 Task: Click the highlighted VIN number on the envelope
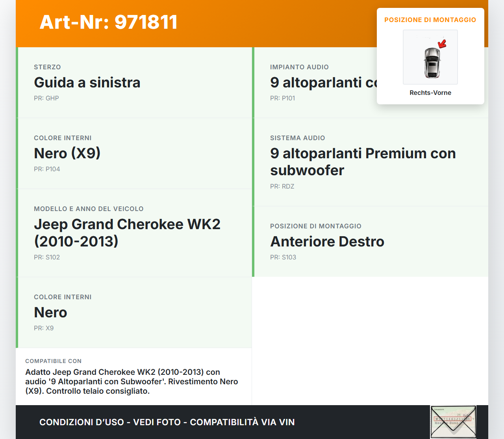(x=452, y=419)
